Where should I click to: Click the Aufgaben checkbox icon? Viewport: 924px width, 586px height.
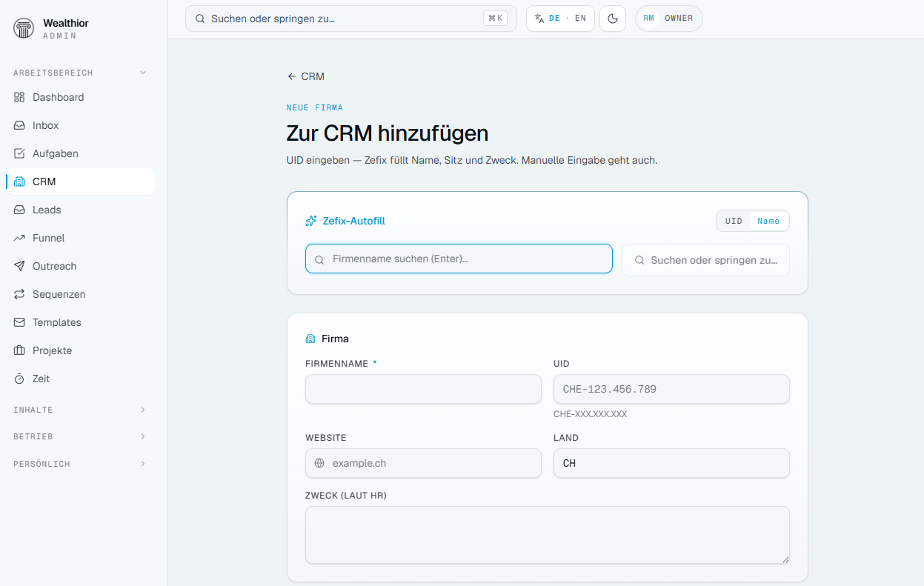[x=19, y=153]
